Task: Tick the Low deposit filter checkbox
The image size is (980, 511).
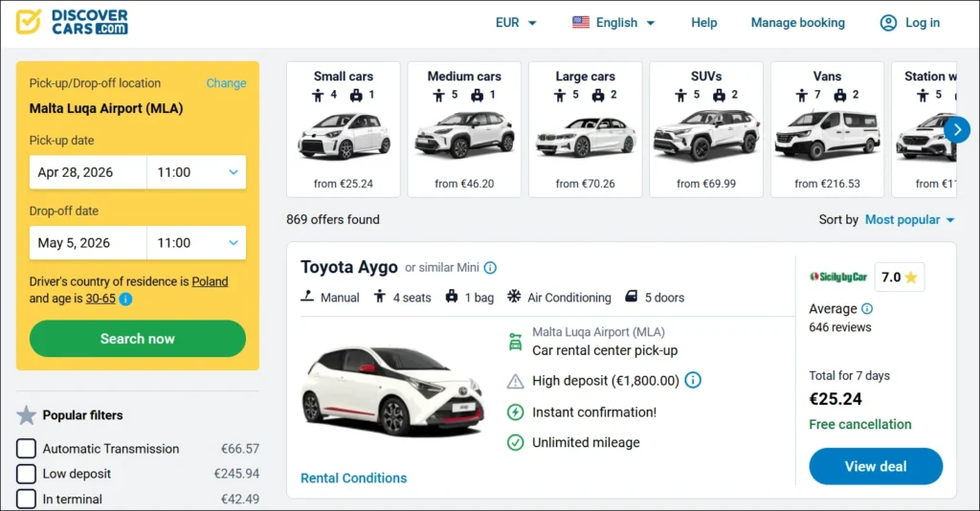Action: tap(26, 474)
